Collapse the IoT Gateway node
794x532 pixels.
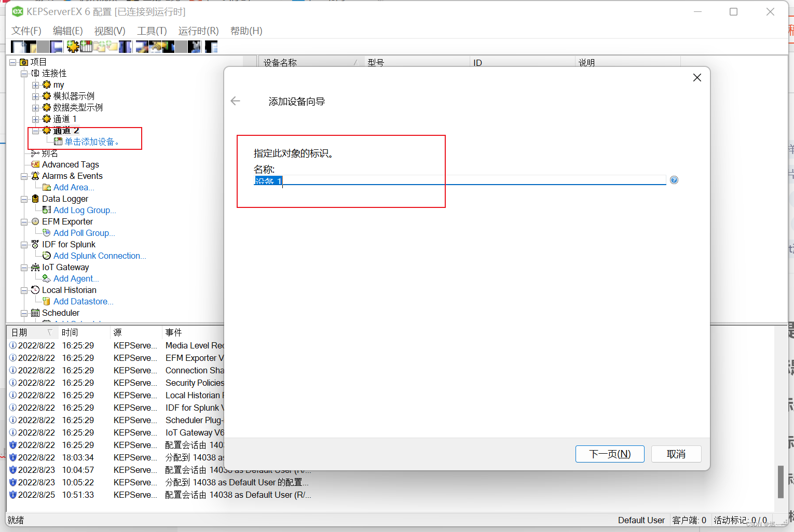(24, 268)
